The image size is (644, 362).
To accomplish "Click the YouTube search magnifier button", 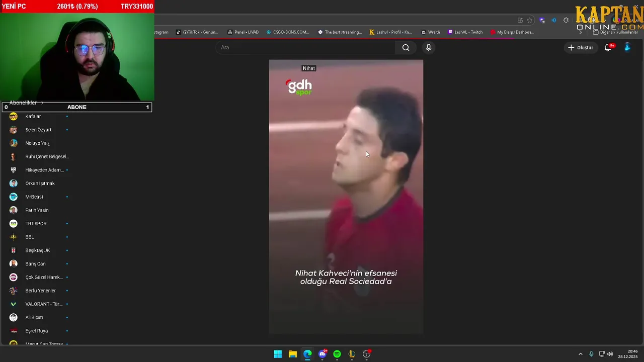I will 406,47.
